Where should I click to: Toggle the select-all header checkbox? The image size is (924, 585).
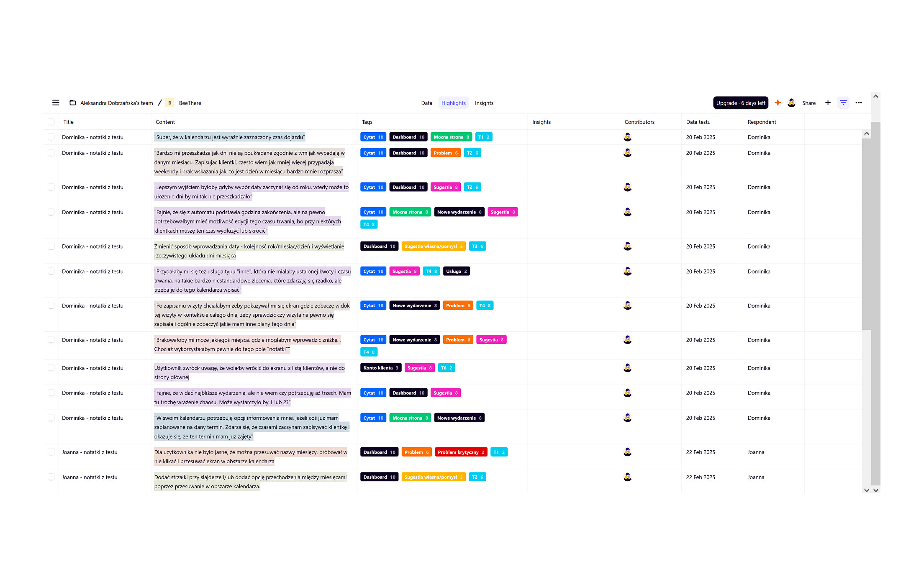[x=51, y=122]
